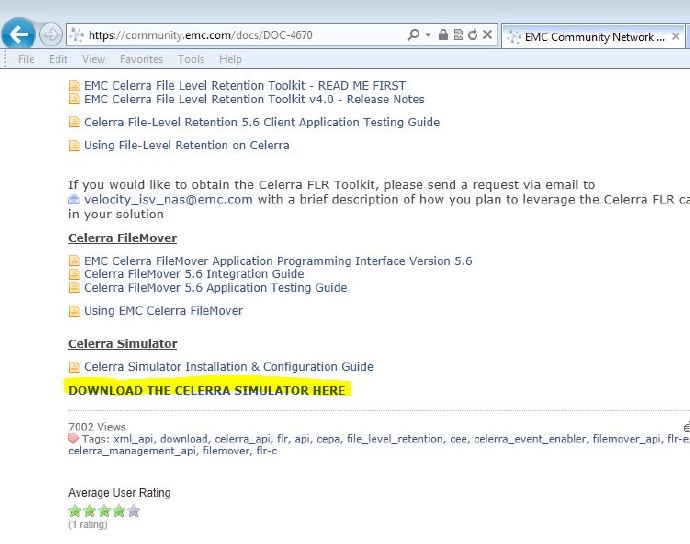Rate three stars in user rating
Image resolution: width=690 pixels, height=544 pixels.
coord(104,511)
